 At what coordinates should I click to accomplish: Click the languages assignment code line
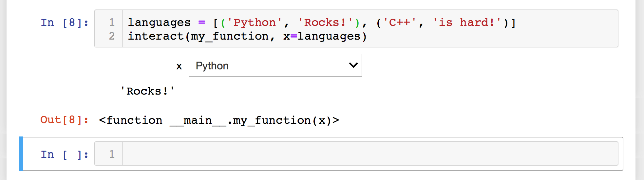(322, 22)
